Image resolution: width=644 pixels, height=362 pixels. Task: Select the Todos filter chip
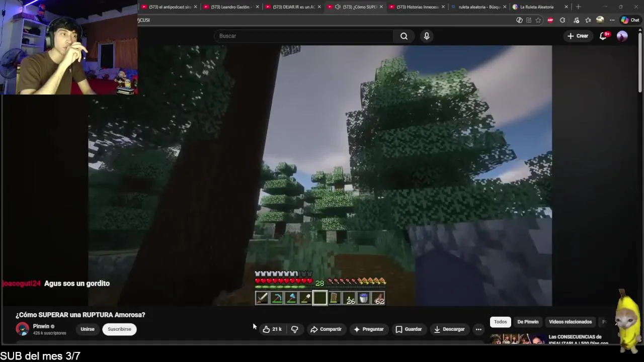click(x=500, y=322)
